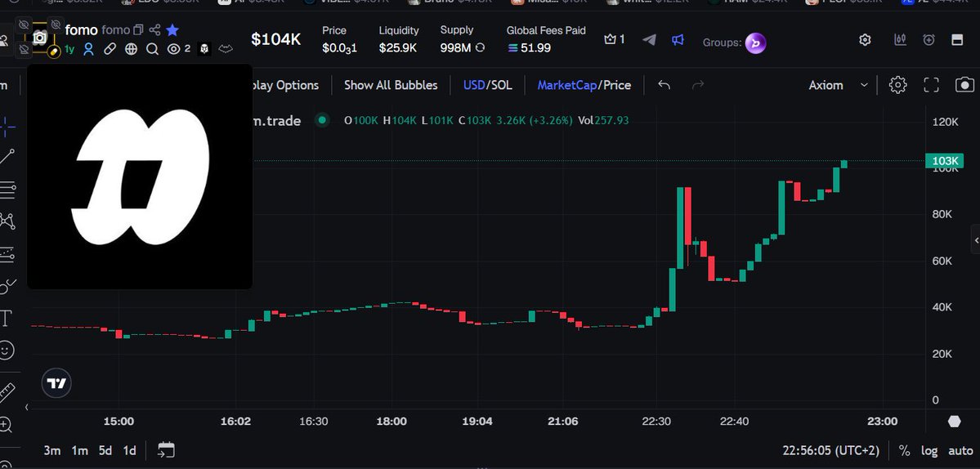Open the Axiom dropdown
Screen dimensions: 980x469
pyautogui.click(x=838, y=85)
